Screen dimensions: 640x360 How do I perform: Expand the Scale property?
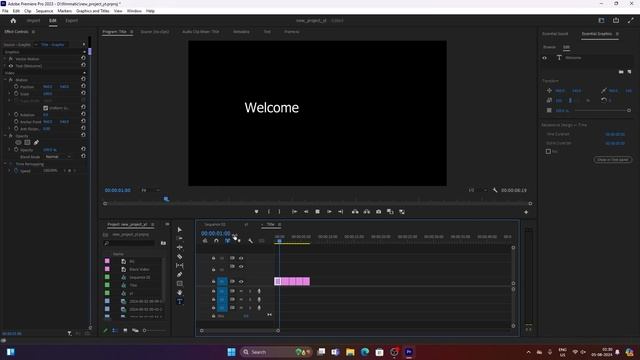(x=9, y=94)
